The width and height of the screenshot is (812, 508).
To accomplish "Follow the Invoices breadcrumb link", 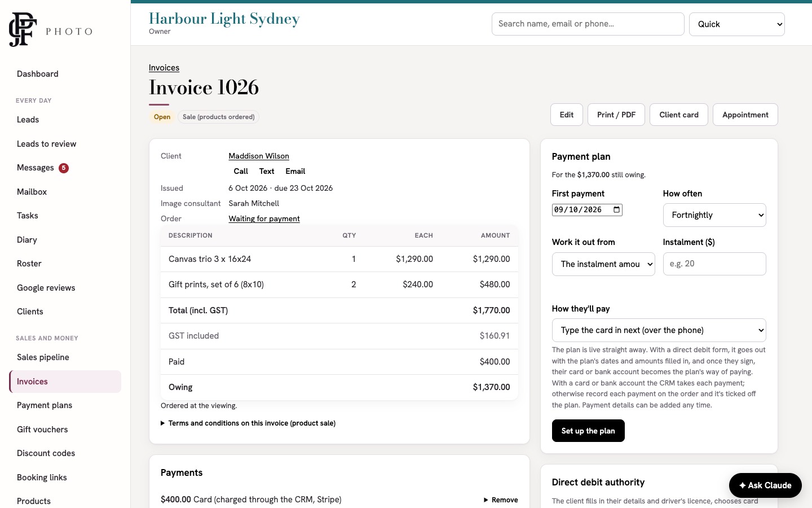I will (164, 68).
